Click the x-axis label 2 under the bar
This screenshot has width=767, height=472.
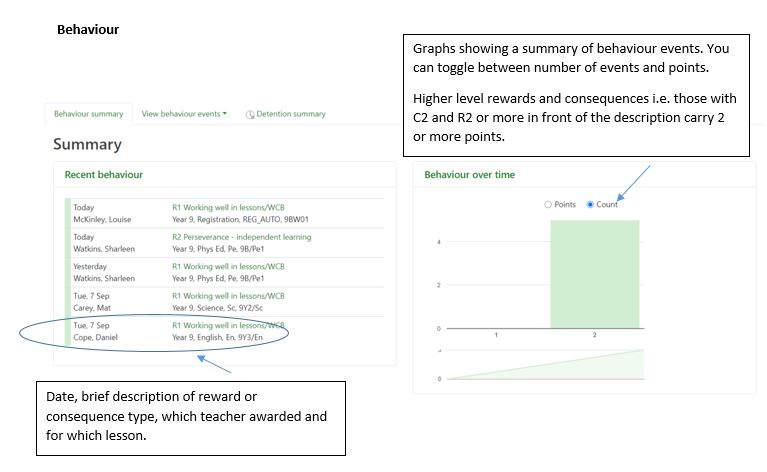pos(594,335)
